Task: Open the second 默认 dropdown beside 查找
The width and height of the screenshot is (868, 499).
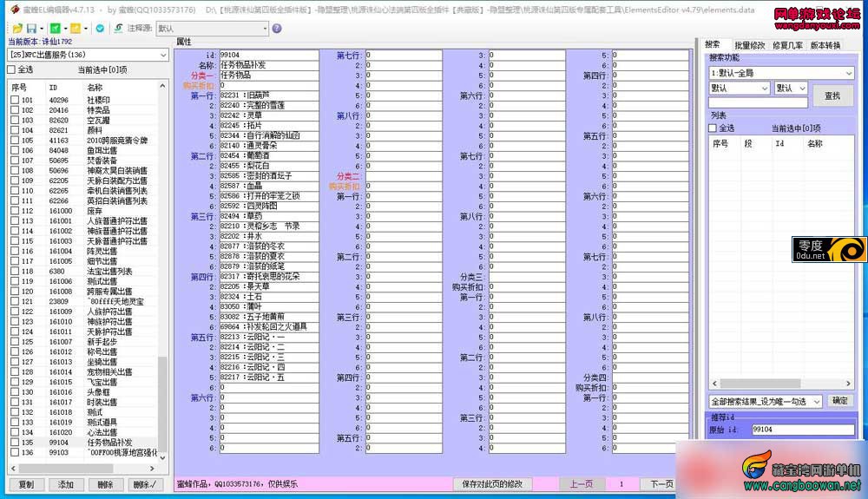Action: point(791,88)
